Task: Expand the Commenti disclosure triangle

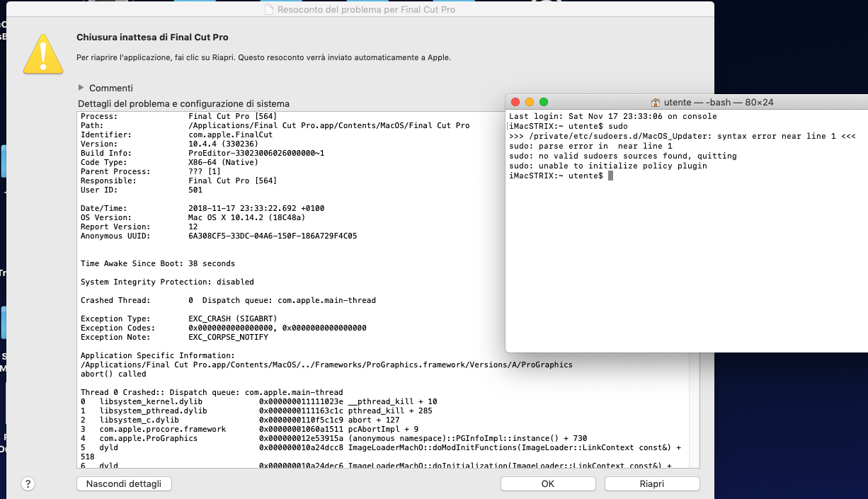Action: (x=81, y=88)
